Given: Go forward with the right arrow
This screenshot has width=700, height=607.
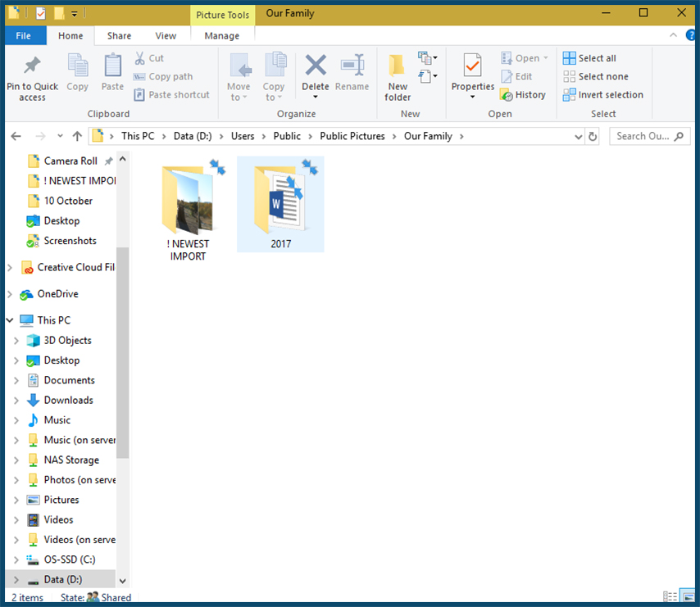Looking at the screenshot, I should click(40, 136).
